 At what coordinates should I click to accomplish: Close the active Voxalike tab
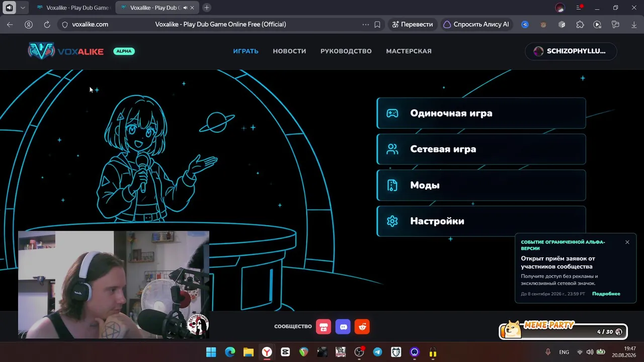192,8
